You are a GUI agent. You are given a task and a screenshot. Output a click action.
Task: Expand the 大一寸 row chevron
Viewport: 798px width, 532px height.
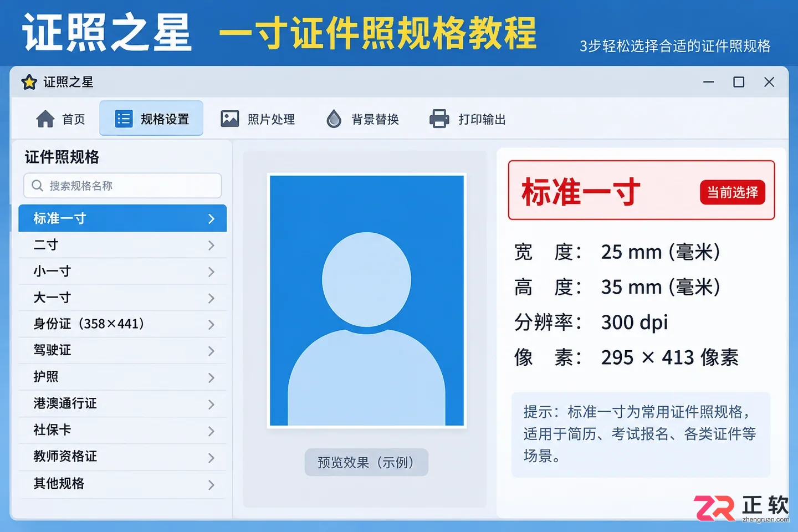(211, 299)
